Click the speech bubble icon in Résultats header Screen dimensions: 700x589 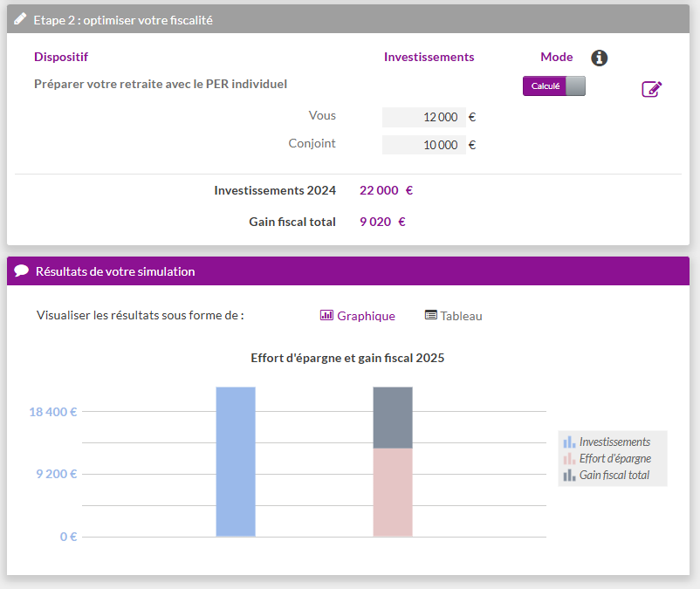pyautogui.click(x=22, y=271)
